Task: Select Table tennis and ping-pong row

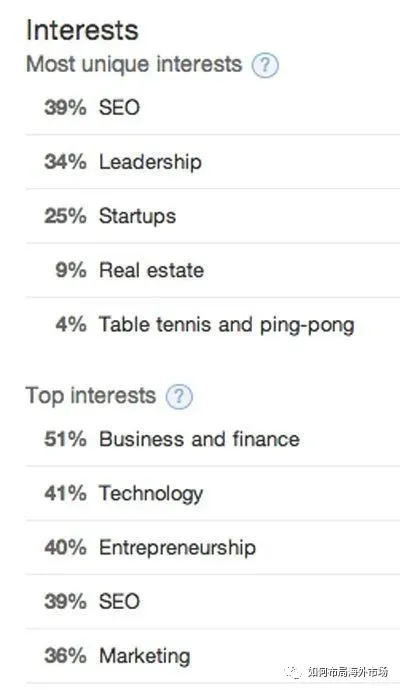Action: pos(213,325)
